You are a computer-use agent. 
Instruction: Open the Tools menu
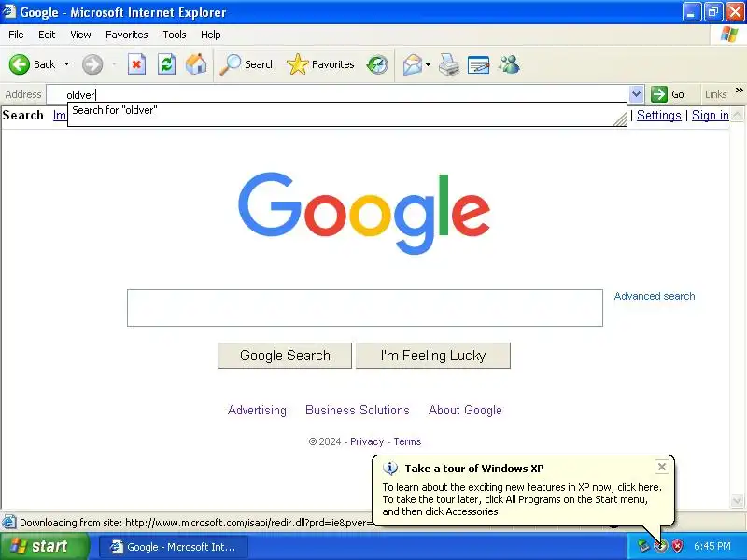point(175,35)
